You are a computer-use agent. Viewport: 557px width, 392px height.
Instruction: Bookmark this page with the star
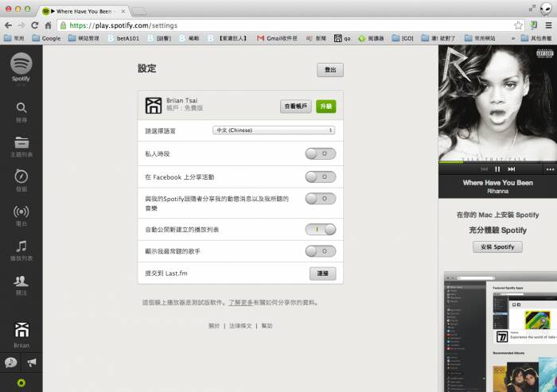(x=518, y=25)
